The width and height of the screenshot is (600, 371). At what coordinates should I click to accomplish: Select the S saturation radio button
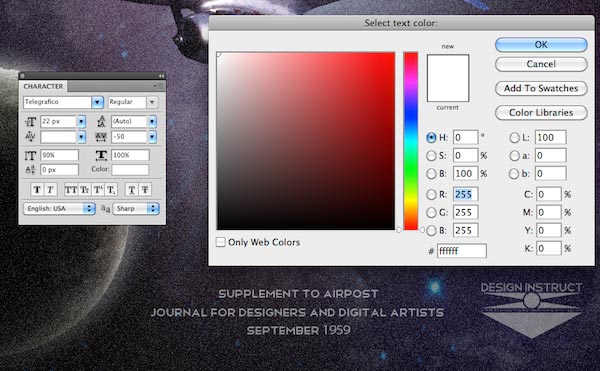click(431, 156)
